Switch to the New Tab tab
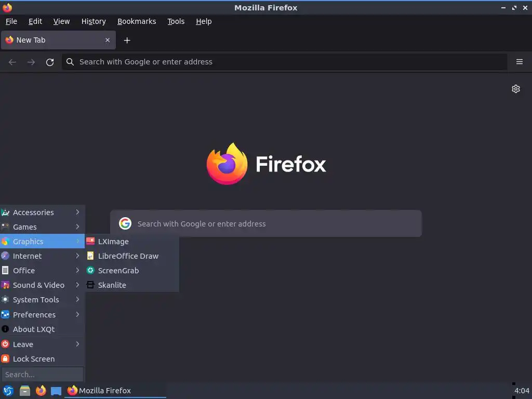 tap(58, 40)
